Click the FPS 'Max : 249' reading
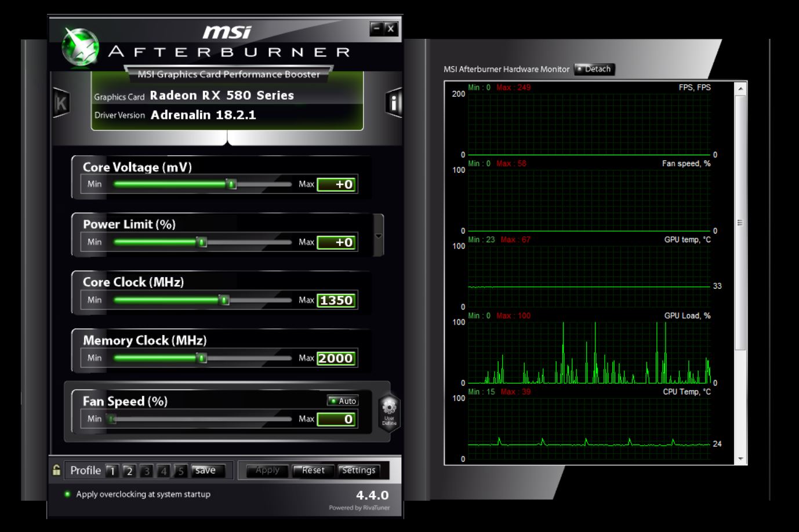 [x=513, y=88]
